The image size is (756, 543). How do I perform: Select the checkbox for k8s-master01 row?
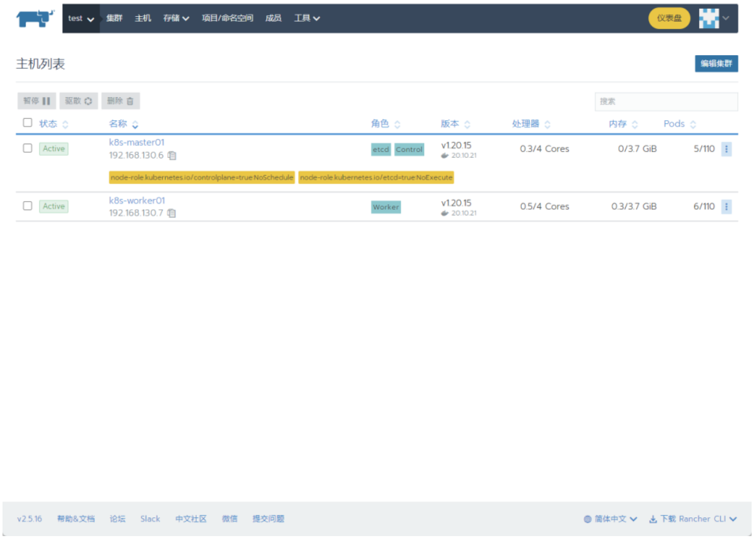coord(26,148)
